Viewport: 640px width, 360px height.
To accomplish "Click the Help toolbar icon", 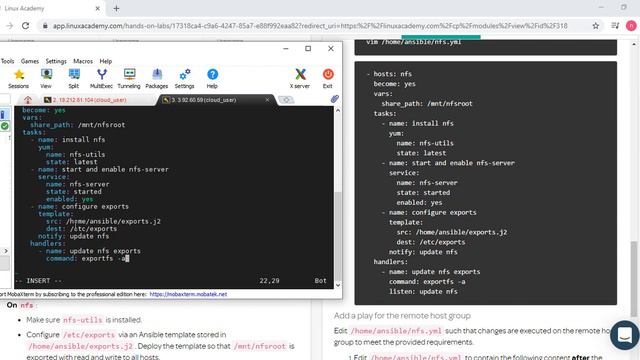I will (212, 78).
